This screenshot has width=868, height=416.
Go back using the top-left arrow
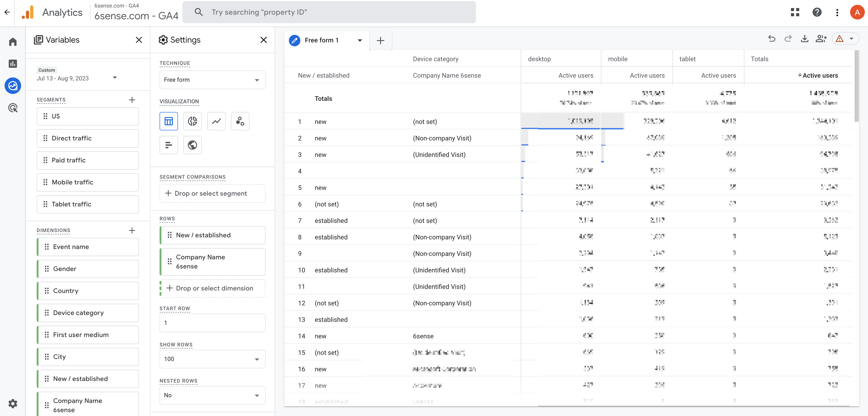tap(7, 12)
